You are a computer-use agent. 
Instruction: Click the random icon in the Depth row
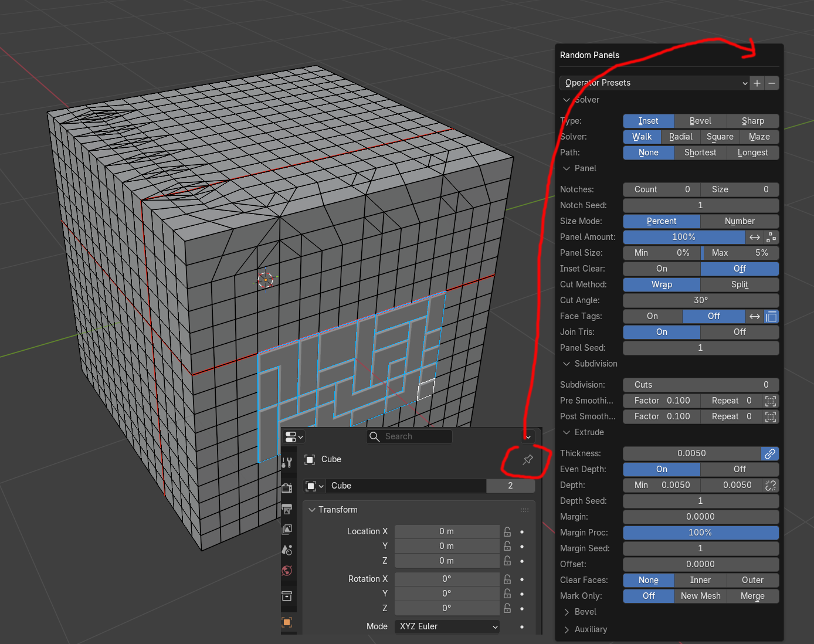771,485
